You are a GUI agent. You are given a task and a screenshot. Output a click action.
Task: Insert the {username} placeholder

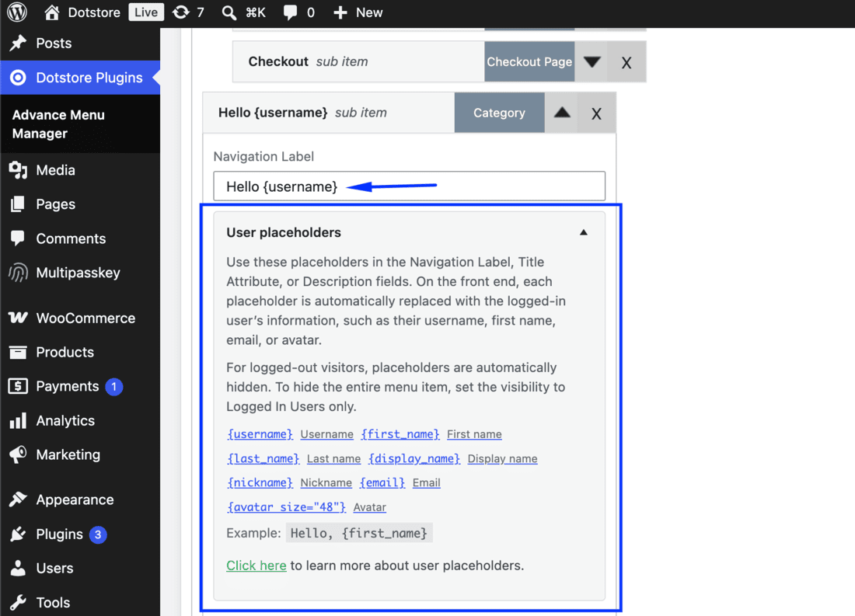[260, 434]
